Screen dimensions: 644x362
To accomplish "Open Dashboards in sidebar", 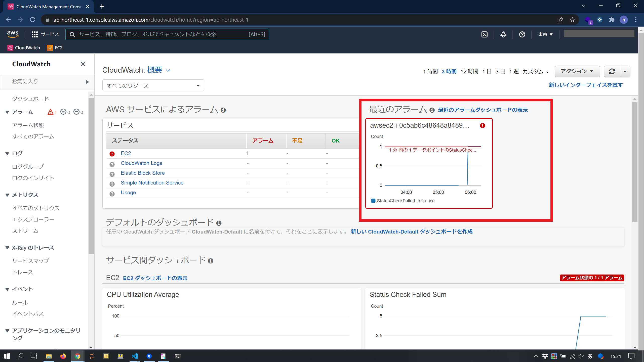I will pyautogui.click(x=30, y=99).
